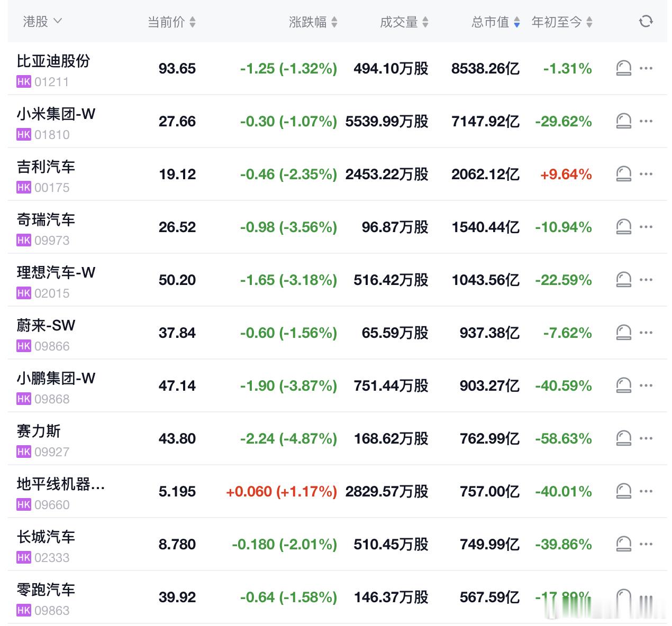This screenshot has height=626, width=672.
Task: Open more options for 长城汽车
Action: 646,544
